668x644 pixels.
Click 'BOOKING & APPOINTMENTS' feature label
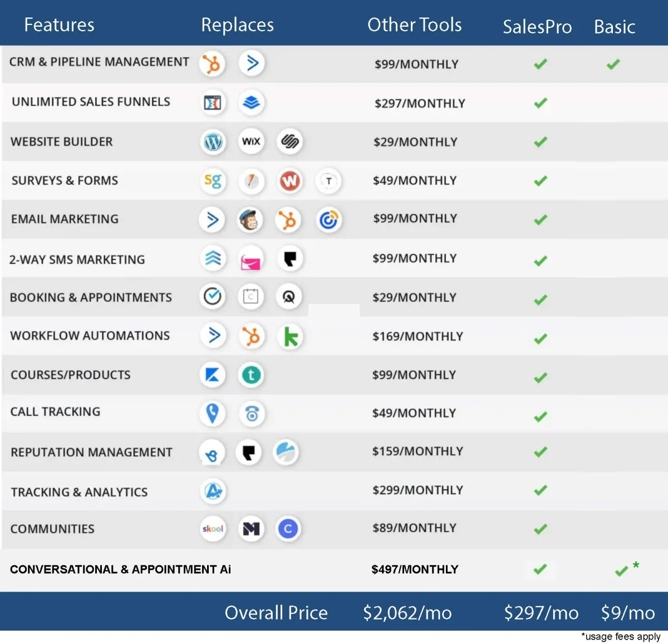[91, 298]
